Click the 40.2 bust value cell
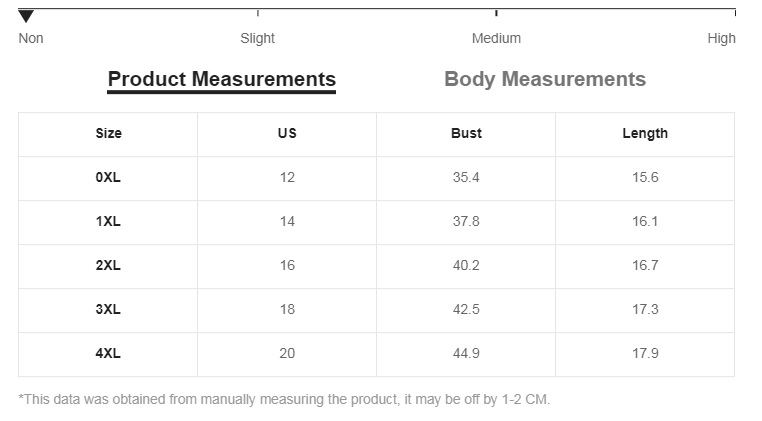The width and height of the screenshot is (762, 421). click(x=466, y=266)
